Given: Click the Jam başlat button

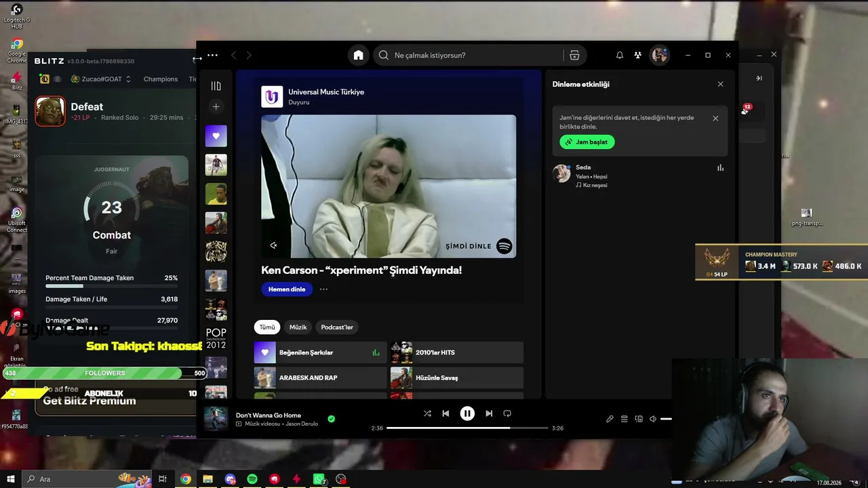Looking at the screenshot, I should [587, 142].
